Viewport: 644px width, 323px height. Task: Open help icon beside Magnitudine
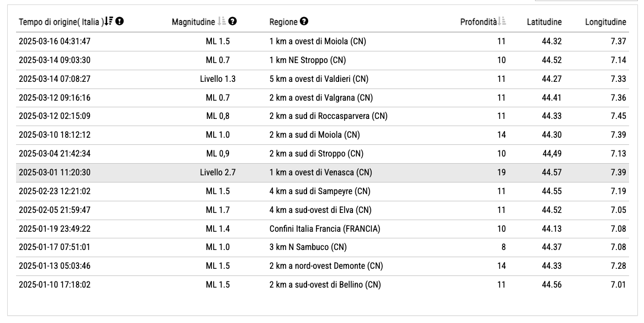click(x=233, y=22)
